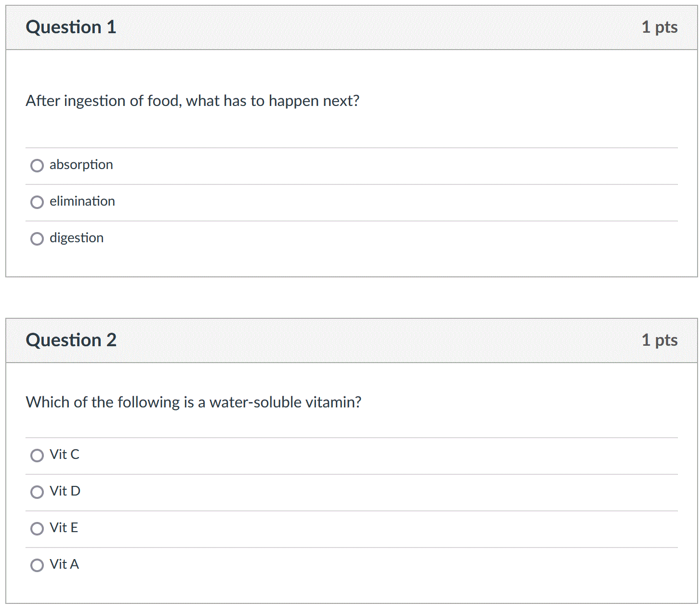Select the Vit D radio button
This screenshot has height=614, width=700.
(37, 492)
